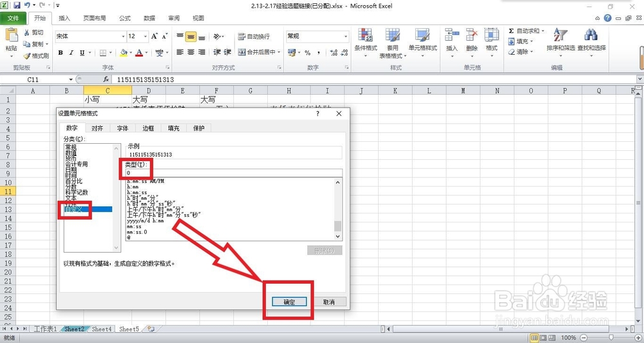This screenshot has width=644, height=343.
Task: Select 科学记数 in category list
Action: pyautogui.click(x=77, y=193)
